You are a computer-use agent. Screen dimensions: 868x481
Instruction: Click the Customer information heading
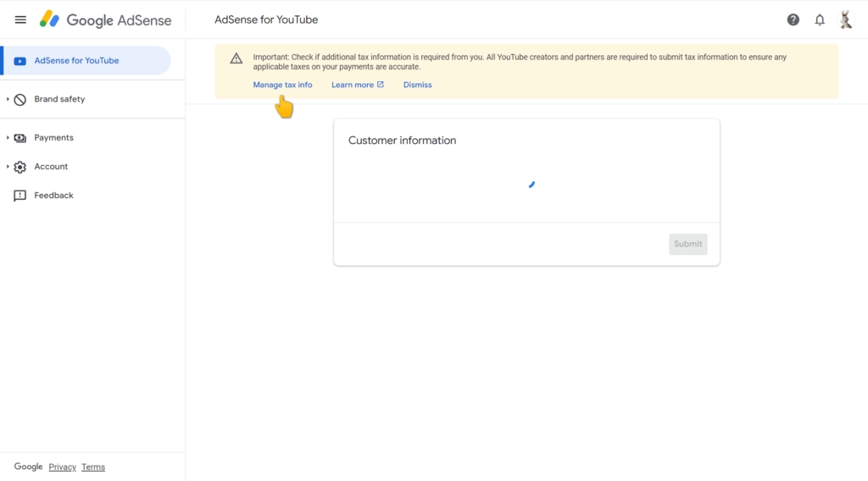click(x=403, y=141)
